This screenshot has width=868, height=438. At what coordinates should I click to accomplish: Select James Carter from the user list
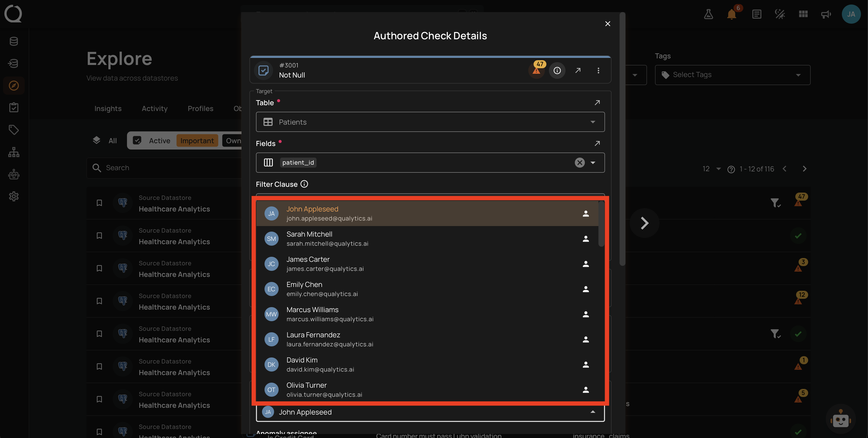point(427,264)
